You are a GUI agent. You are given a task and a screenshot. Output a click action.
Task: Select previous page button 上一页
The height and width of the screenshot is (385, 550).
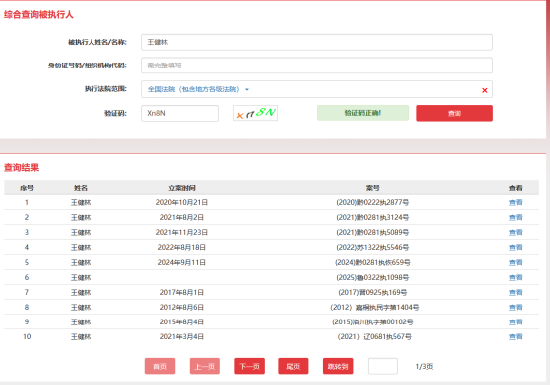[x=205, y=366]
